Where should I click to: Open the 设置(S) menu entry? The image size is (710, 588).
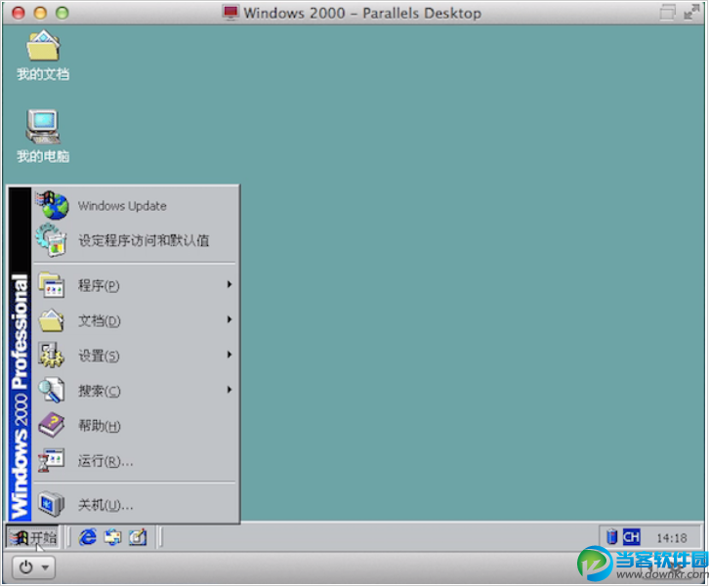click(135, 356)
